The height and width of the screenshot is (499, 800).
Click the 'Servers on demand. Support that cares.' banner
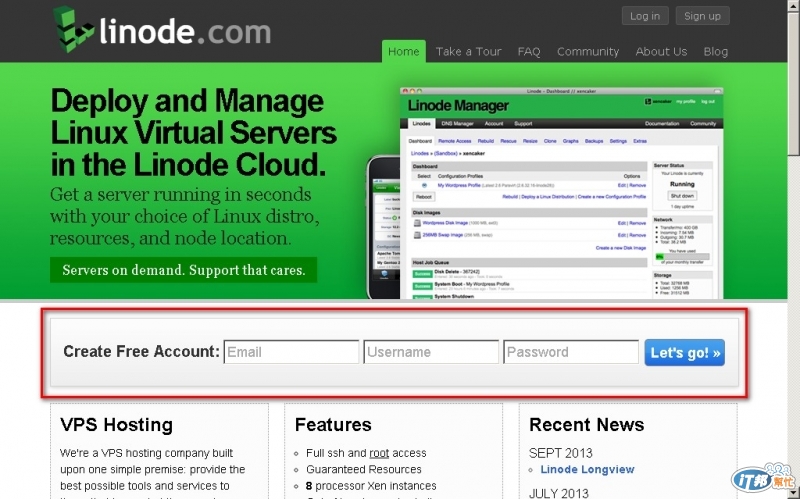coord(184,270)
